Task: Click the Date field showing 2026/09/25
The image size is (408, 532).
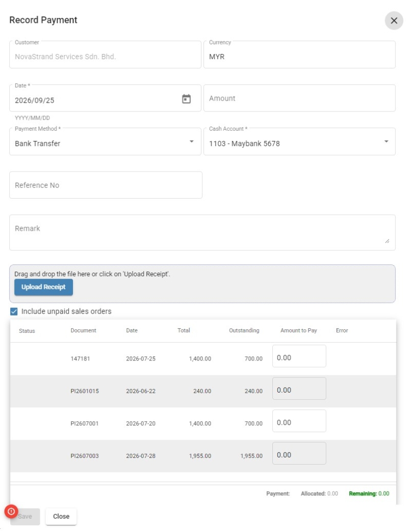Action: (105, 98)
